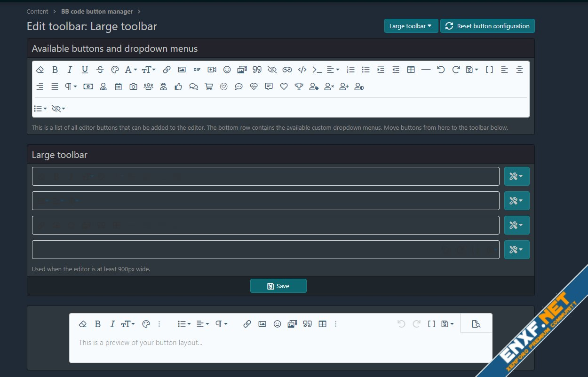The width and height of the screenshot is (588, 377).
Task: Toggle italic in the preview editor
Action: 112,324
